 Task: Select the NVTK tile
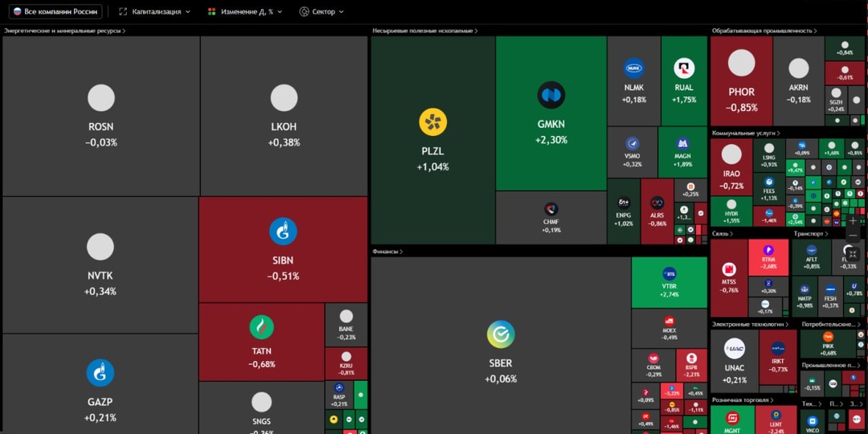point(100,264)
